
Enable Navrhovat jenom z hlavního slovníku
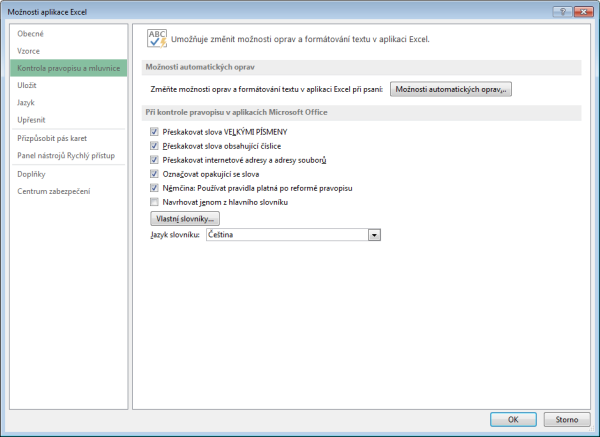pos(154,202)
